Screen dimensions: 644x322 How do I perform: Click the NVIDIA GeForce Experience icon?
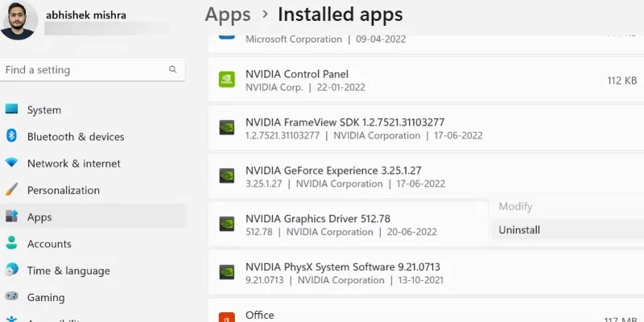tap(227, 175)
